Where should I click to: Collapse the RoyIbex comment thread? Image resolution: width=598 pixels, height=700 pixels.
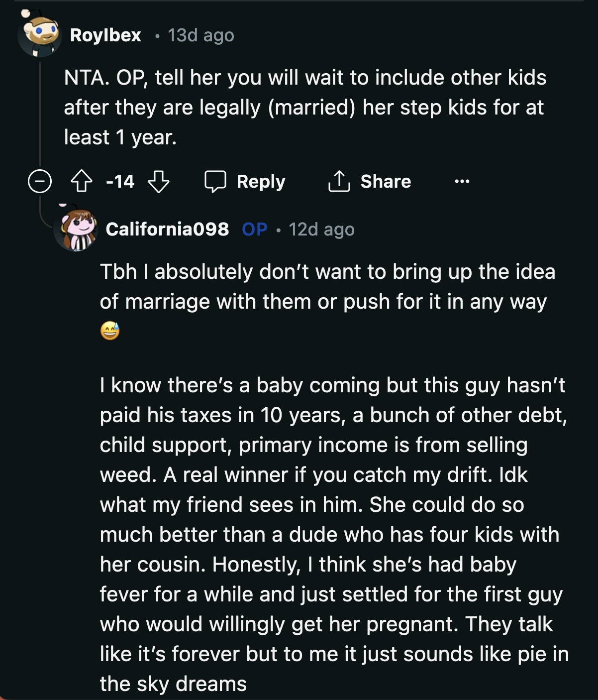click(x=39, y=181)
